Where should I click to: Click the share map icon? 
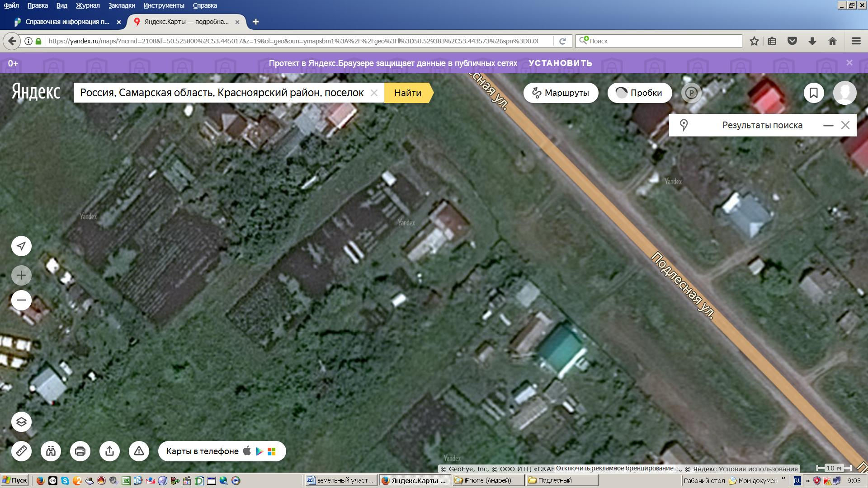(x=109, y=451)
